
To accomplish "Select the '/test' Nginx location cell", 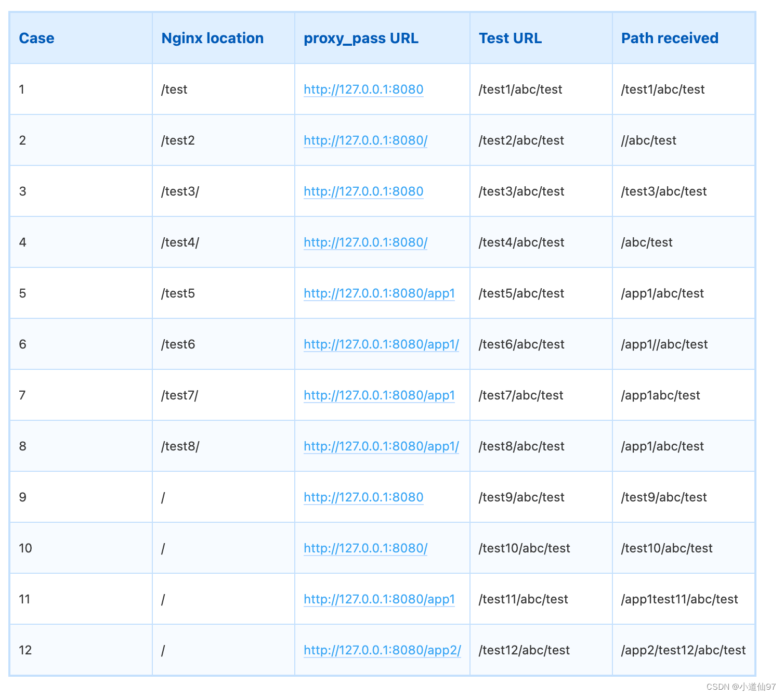I will point(224,89).
